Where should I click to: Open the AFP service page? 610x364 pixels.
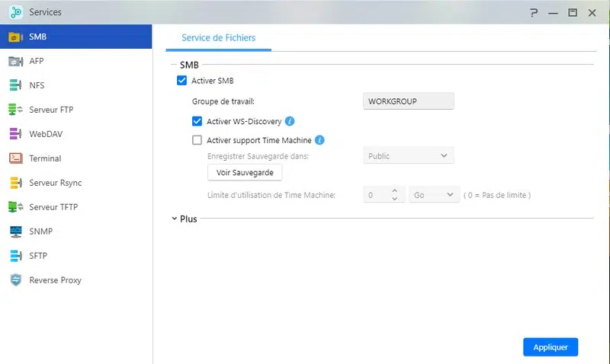(75, 61)
